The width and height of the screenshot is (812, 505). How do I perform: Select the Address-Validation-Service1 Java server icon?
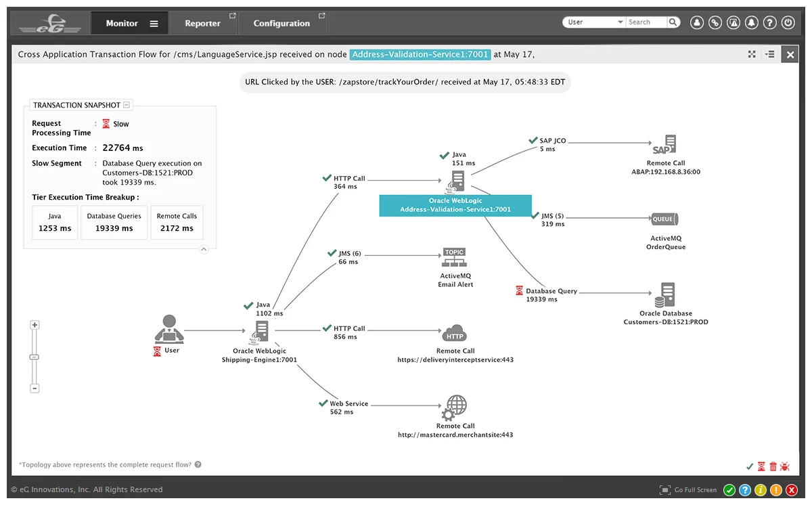(x=457, y=181)
